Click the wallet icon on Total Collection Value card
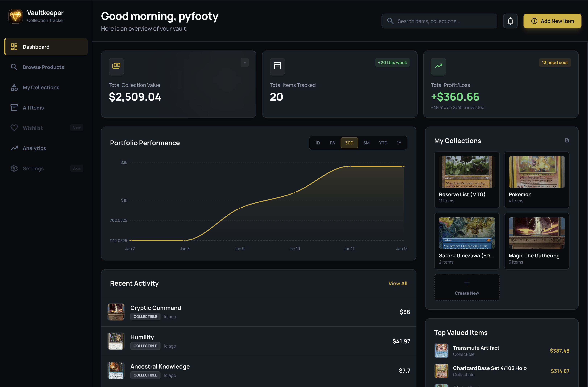This screenshot has height=387, width=588. [116, 67]
